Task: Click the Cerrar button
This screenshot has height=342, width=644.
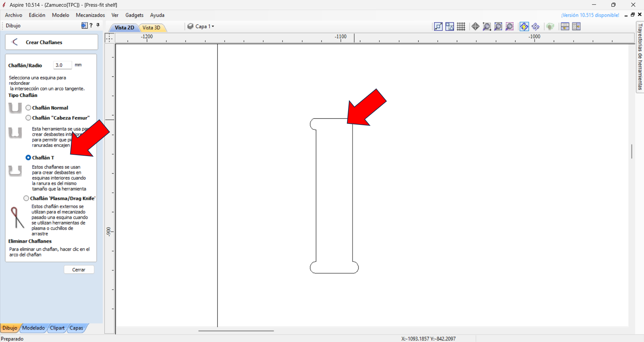Action: [79, 270]
